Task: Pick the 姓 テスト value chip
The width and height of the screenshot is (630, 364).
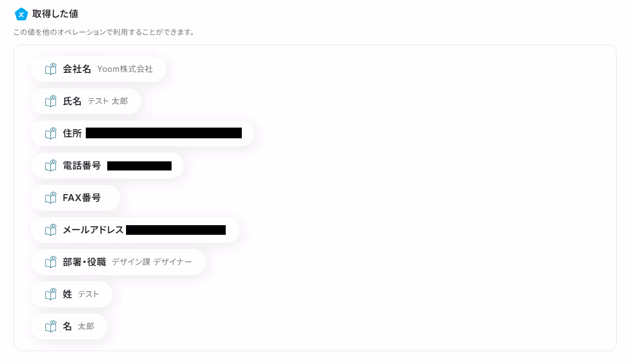Action: (71, 294)
